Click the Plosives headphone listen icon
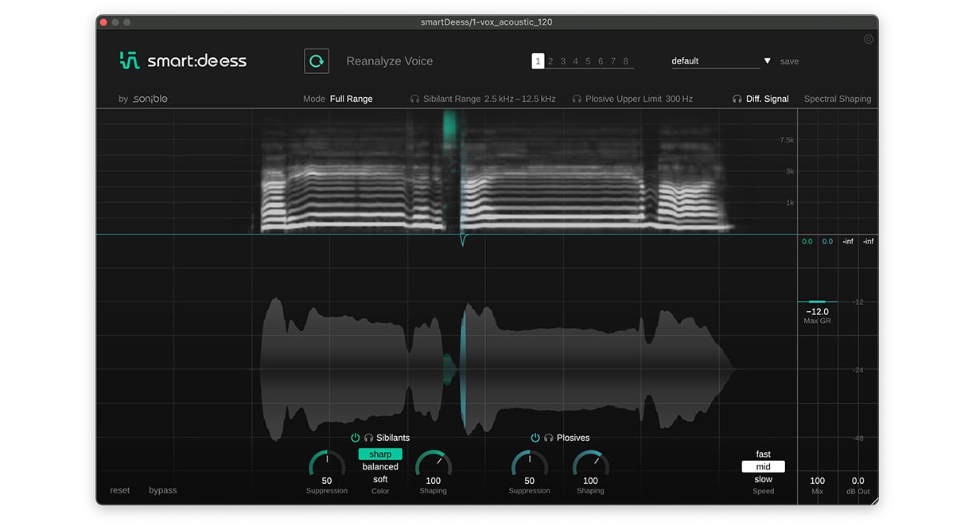The width and height of the screenshot is (980, 526). (548, 438)
